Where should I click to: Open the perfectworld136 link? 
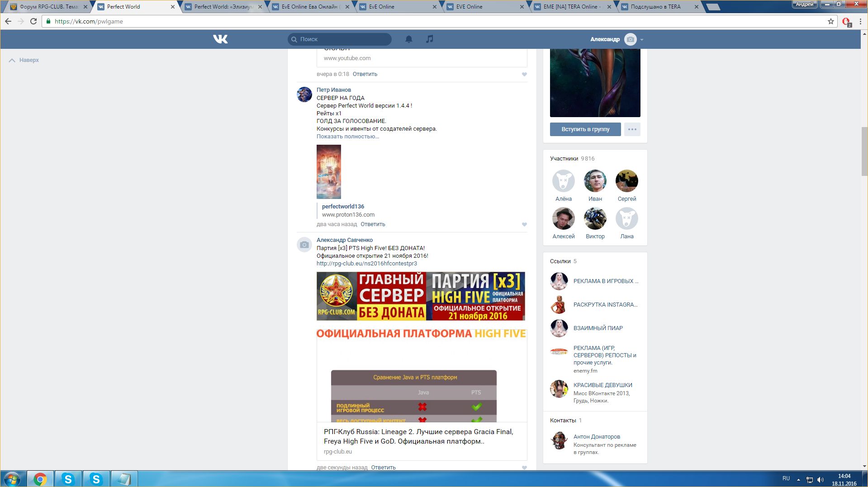click(x=343, y=207)
